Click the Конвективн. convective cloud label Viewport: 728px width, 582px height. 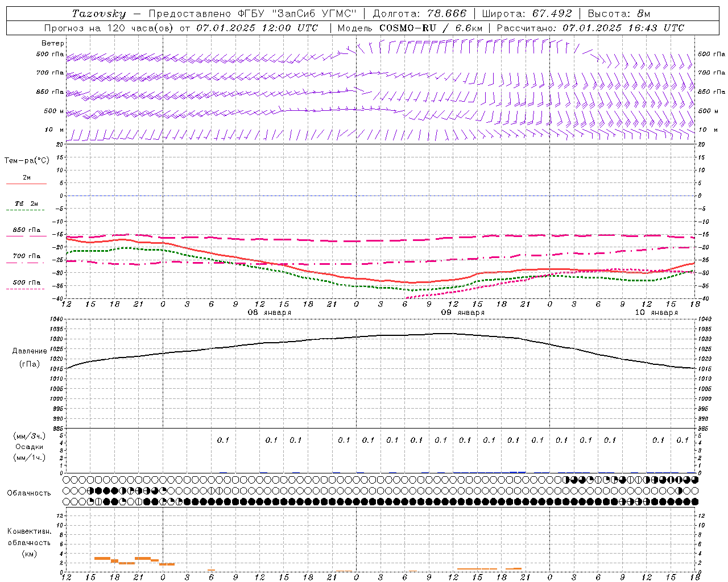click(29, 531)
